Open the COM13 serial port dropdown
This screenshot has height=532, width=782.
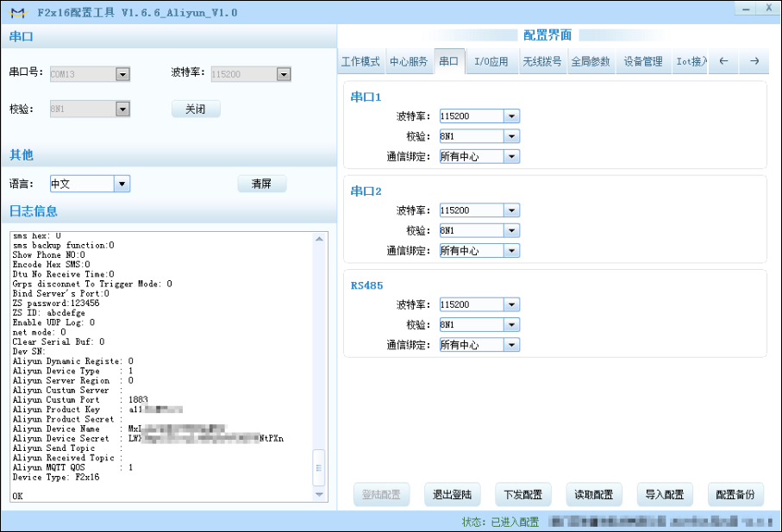pyautogui.click(x=122, y=74)
